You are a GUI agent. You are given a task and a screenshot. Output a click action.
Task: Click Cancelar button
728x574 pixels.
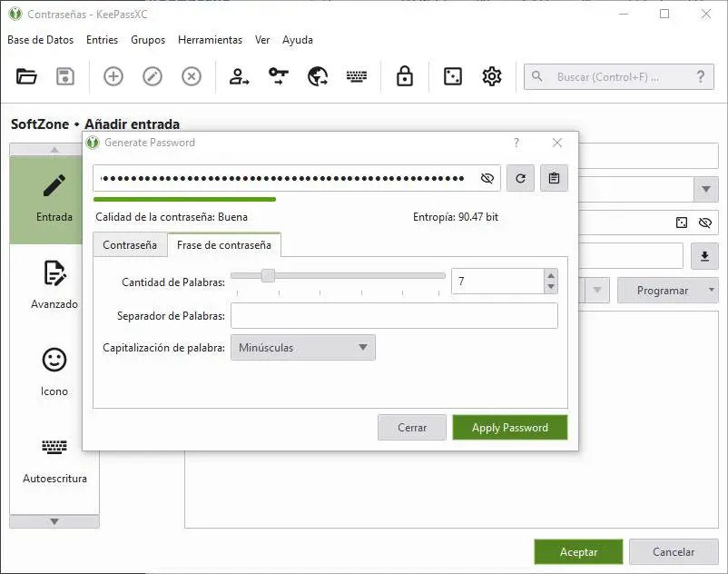(x=674, y=551)
